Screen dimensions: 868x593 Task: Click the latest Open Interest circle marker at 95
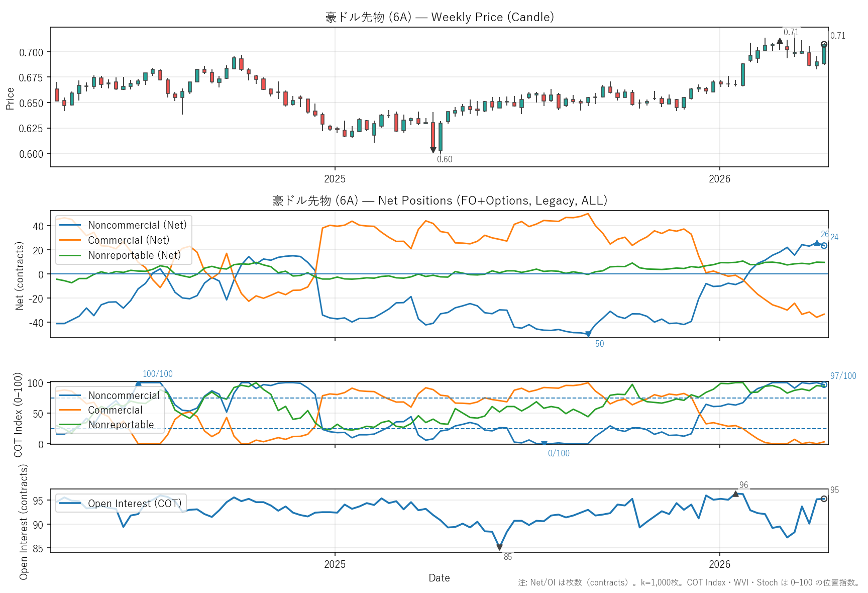coord(824,499)
